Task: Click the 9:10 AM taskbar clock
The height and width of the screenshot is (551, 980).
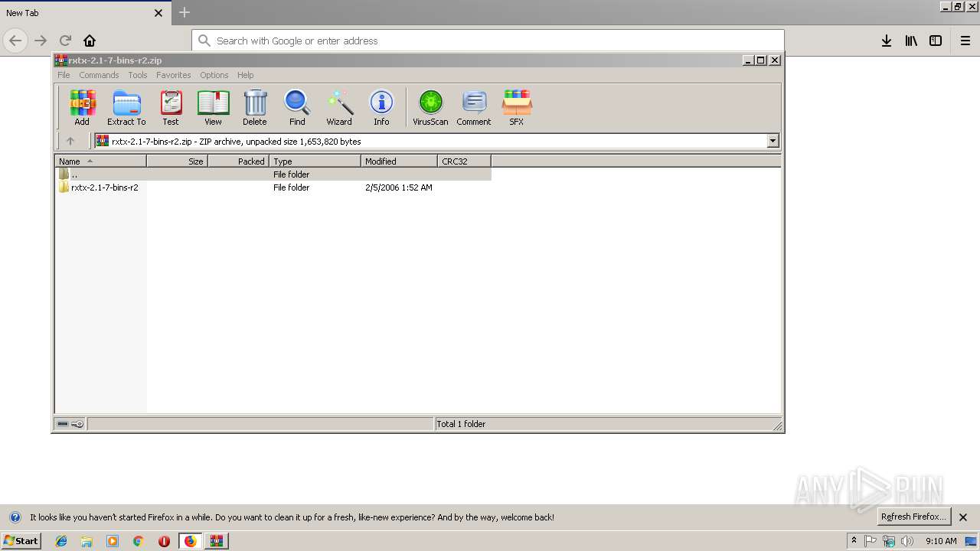Action: pos(941,541)
